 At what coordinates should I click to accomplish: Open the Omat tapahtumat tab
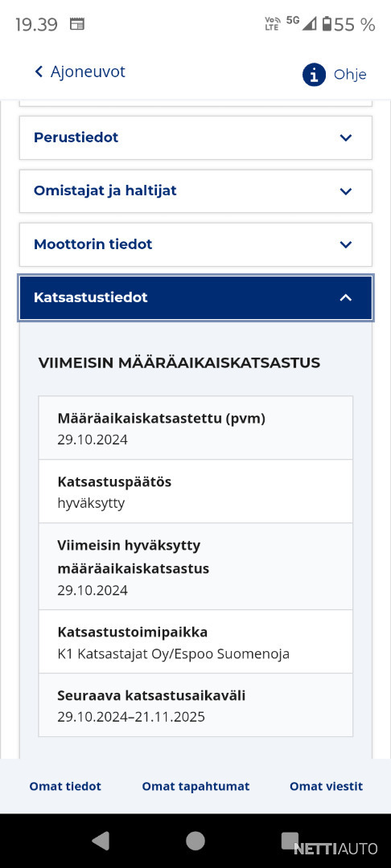coord(196,786)
